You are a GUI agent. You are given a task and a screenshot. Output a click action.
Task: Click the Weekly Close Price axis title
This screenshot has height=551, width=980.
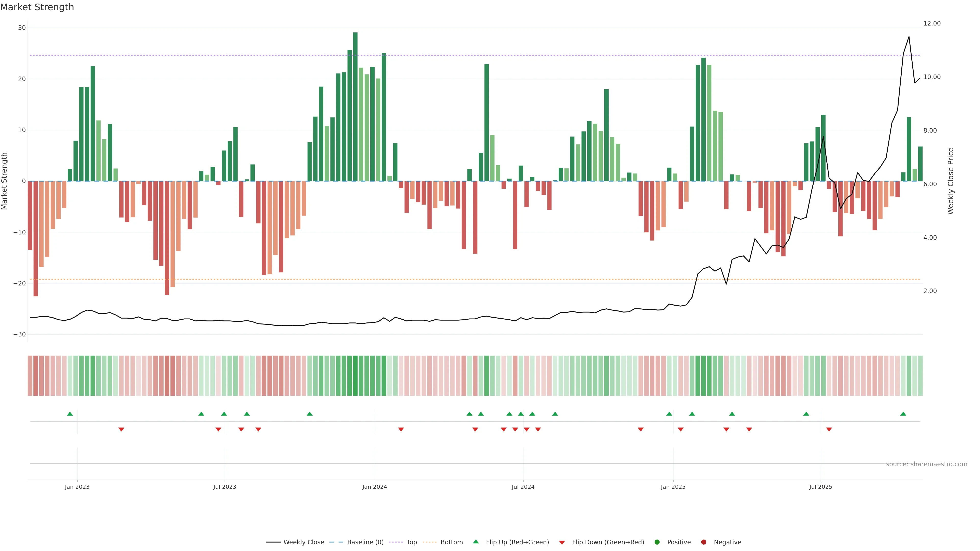click(951, 181)
